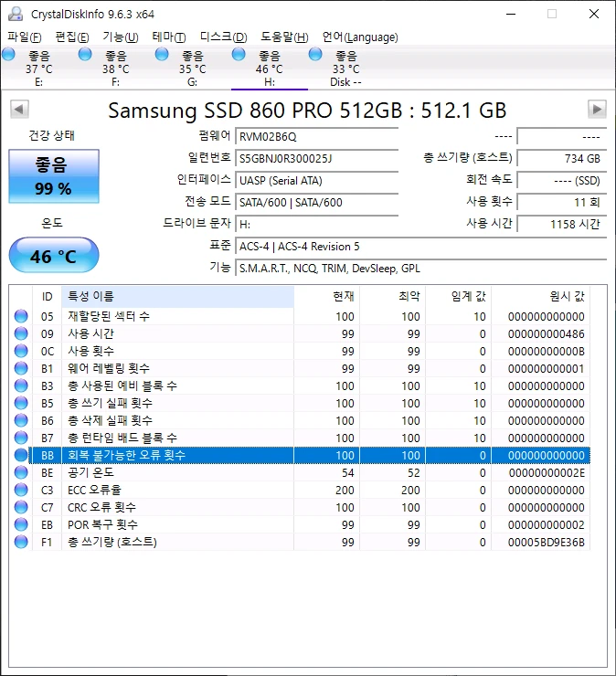Viewport: 616px width, 676px height.
Task: Click the 원시 값 column header
Action: (x=541, y=297)
